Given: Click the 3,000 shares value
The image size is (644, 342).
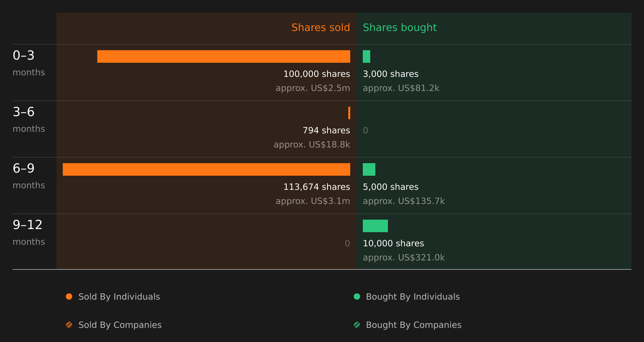Looking at the screenshot, I should 391,74.
